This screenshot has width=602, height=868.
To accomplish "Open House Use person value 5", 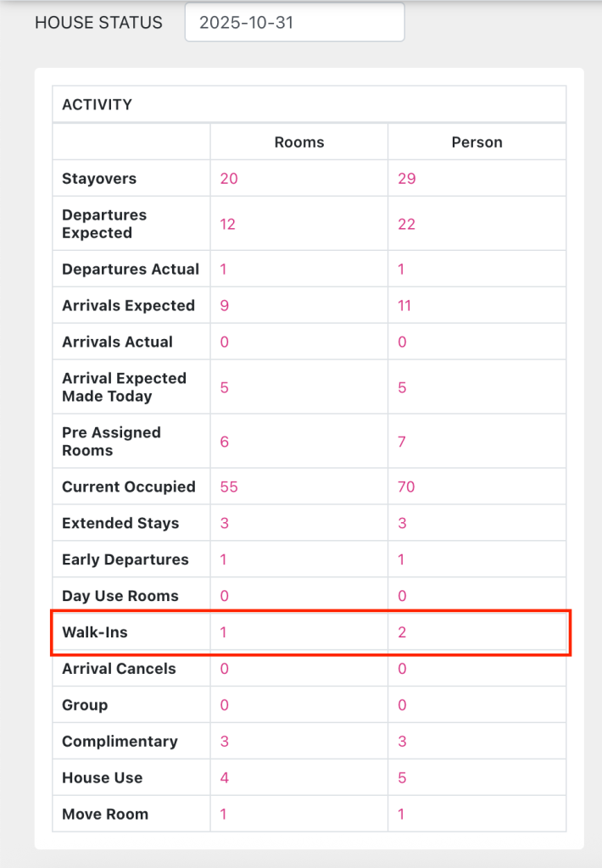I will tap(402, 778).
